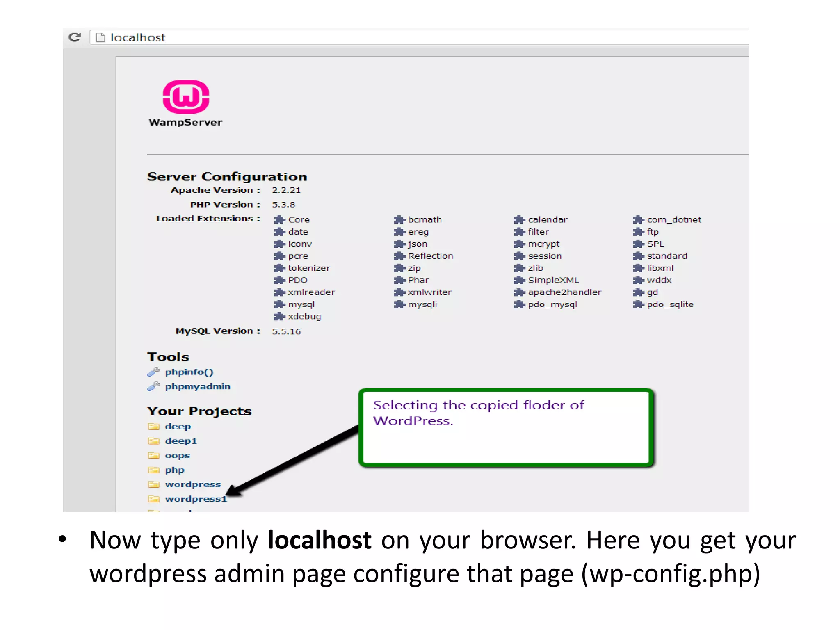Click the 'standard' extension text
Image resolution: width=840 pixels, height=630 pixels.
click(667, 256)
